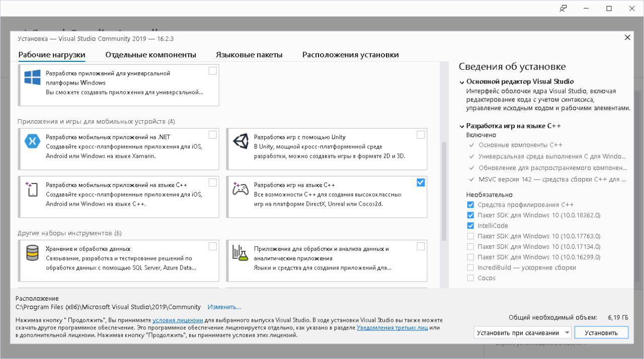The image size is (644, 359).
Task: Enable Windows 10 SDK 10.0.16299.0
Action: 470,257
